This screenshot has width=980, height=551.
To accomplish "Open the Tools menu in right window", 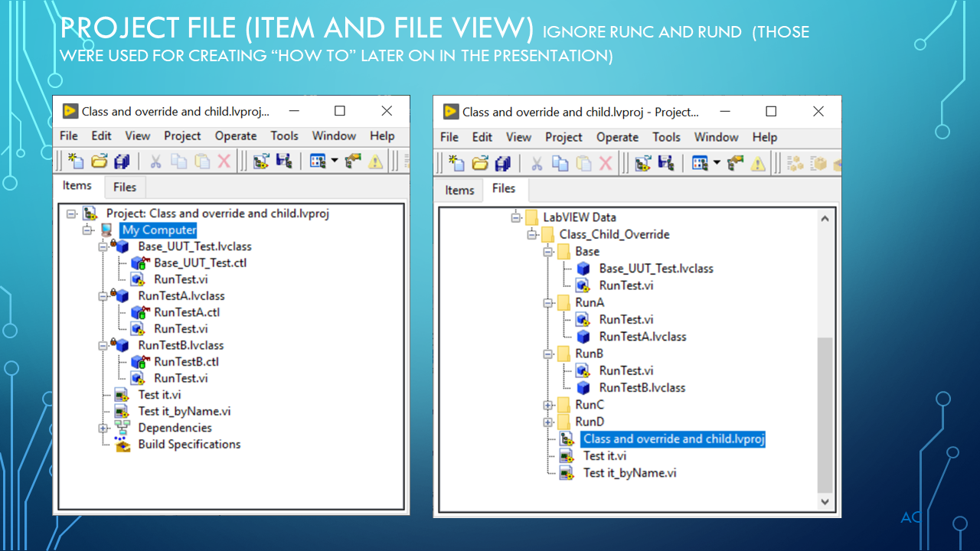I will coord(666,137).
